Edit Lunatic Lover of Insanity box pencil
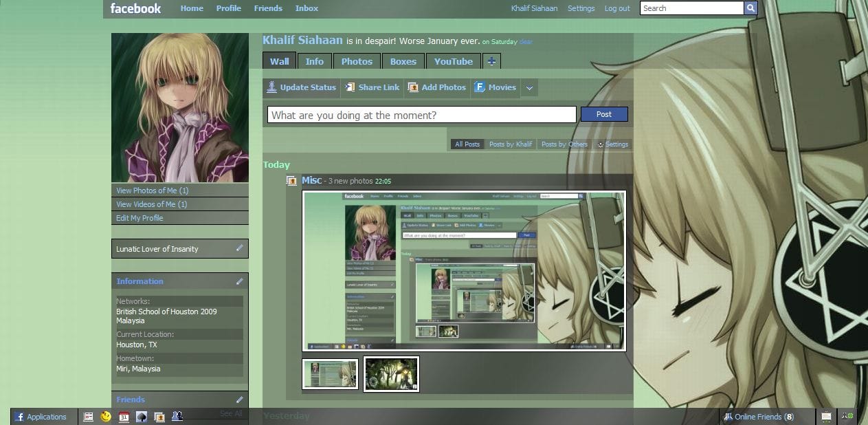868x425 pixels. [x=239, y=248]
